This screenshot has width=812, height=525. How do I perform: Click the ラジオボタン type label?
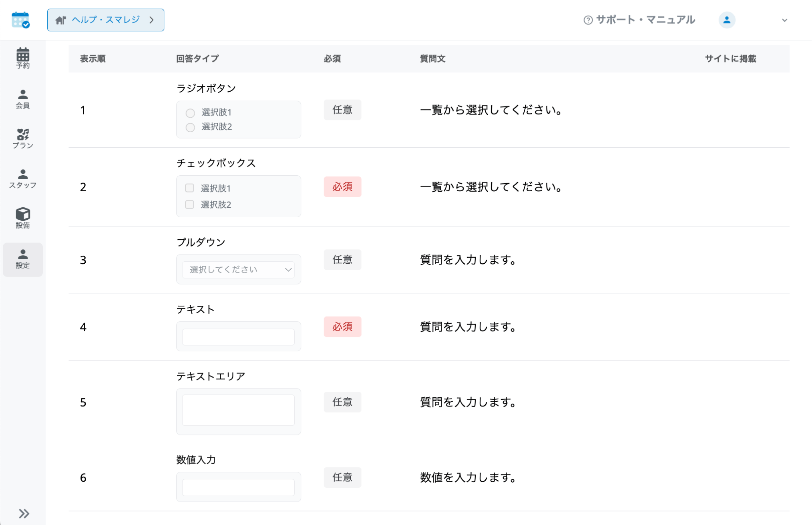pos(206,88)
